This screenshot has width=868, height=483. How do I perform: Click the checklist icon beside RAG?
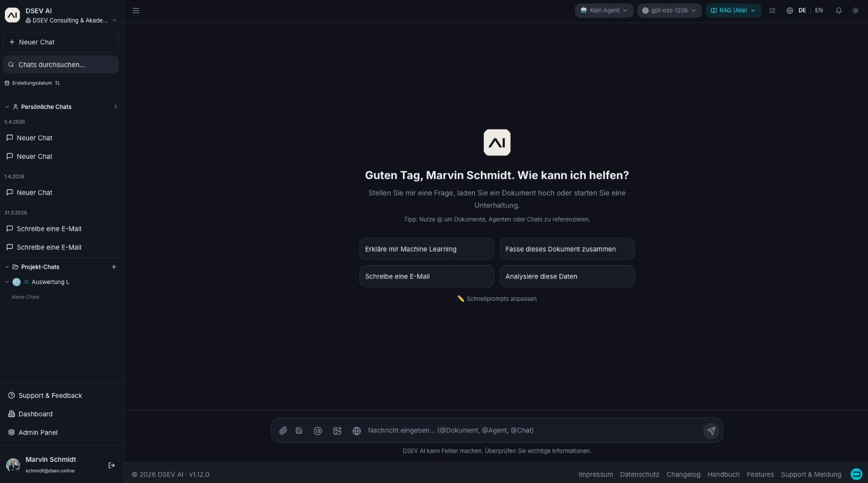[x=772, y=10]
